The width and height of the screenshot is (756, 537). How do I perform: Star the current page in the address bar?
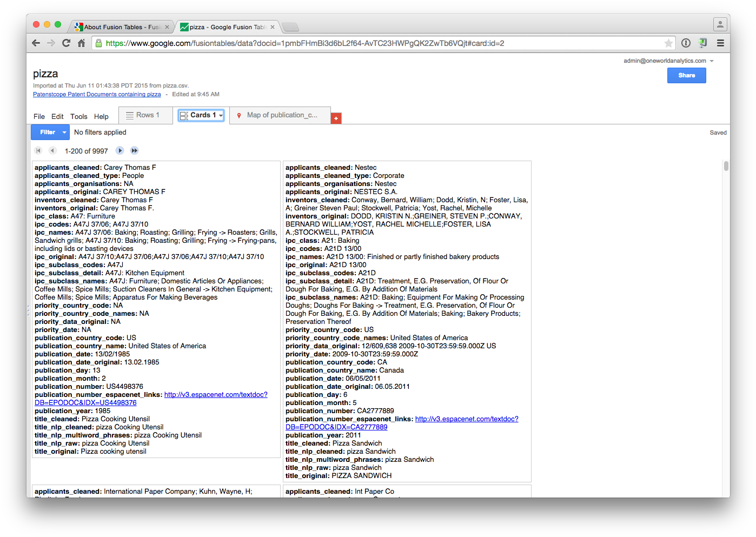[x=669, y=43]
